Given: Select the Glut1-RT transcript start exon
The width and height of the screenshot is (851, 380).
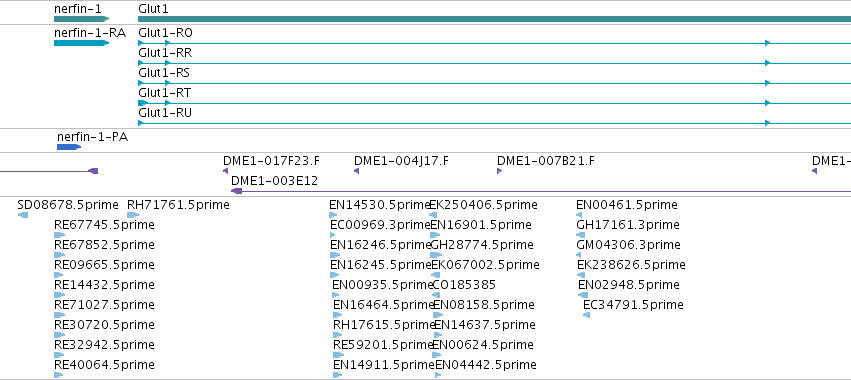Looking at the screenshot, I should coord(143,103).
